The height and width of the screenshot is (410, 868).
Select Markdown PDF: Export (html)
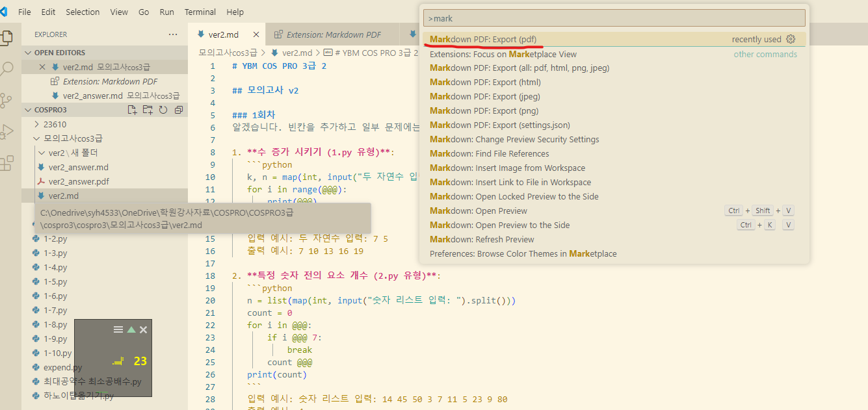point(614,82)
